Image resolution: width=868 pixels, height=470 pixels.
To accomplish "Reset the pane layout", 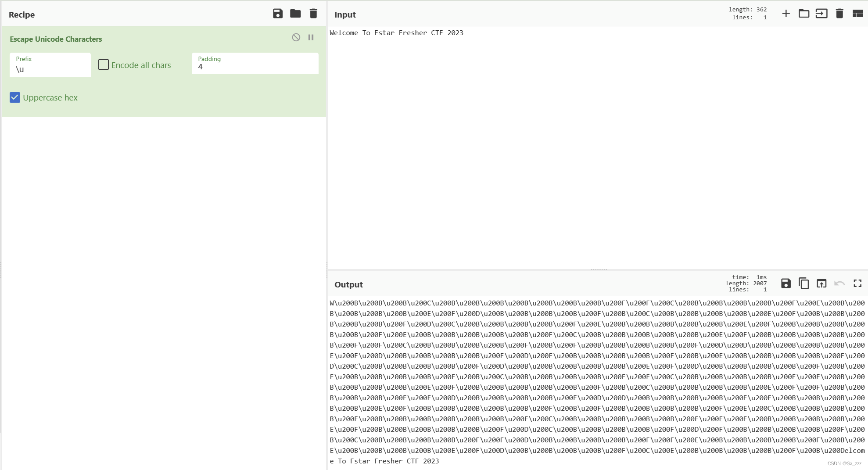I will [857, 14].
